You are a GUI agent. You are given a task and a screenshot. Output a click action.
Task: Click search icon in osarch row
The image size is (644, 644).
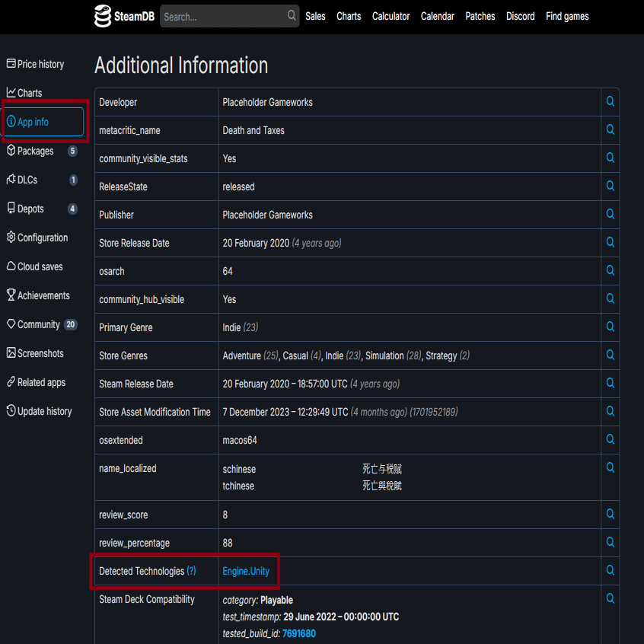610,270
